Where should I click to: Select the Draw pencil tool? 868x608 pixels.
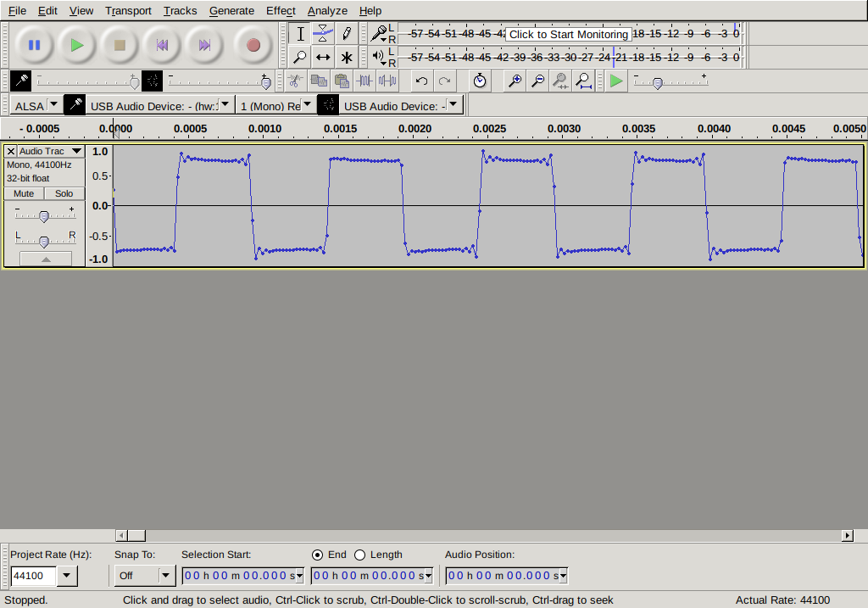tap(347, 34)
